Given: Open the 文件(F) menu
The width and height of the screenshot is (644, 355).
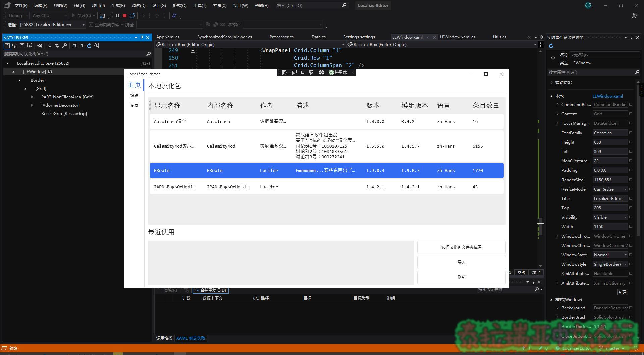Looking at the screenshot, I should pos(21,5).
